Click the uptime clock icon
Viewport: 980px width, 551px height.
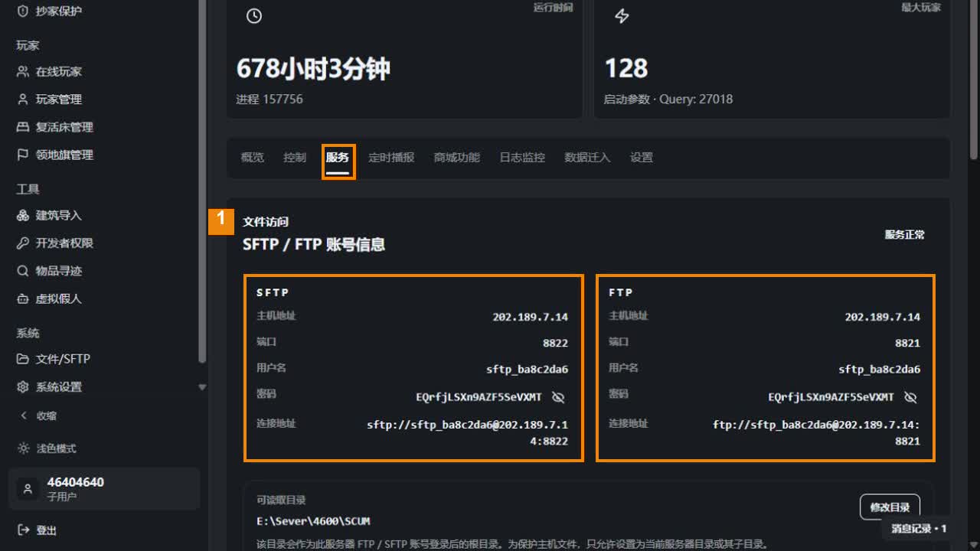pos(254,16)
